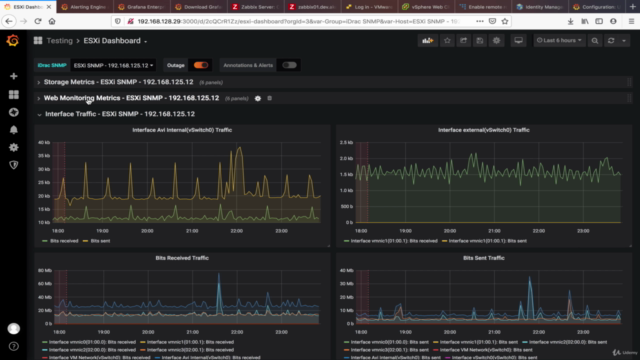Open Web Monitoring Metrics row settings gear

click(x=258, y=98)
